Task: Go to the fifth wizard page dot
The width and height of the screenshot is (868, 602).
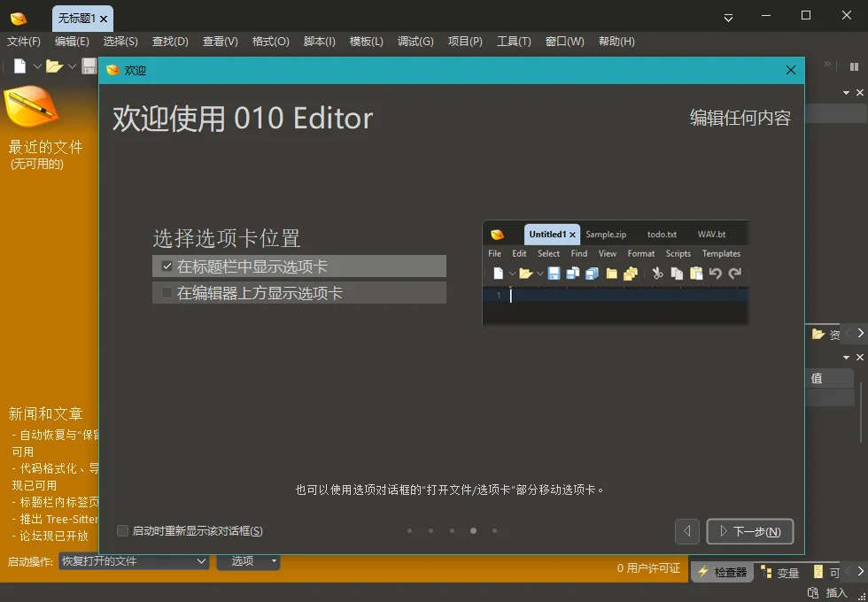Action: point(494,530)
